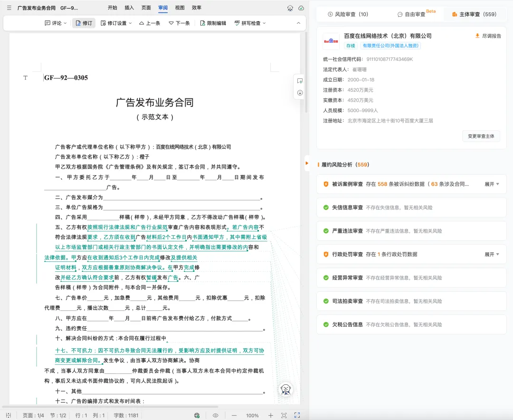This screenshot has width=513, height=420.
Task: Toggle 修订 track changes mode
Action: pos(84,23)
